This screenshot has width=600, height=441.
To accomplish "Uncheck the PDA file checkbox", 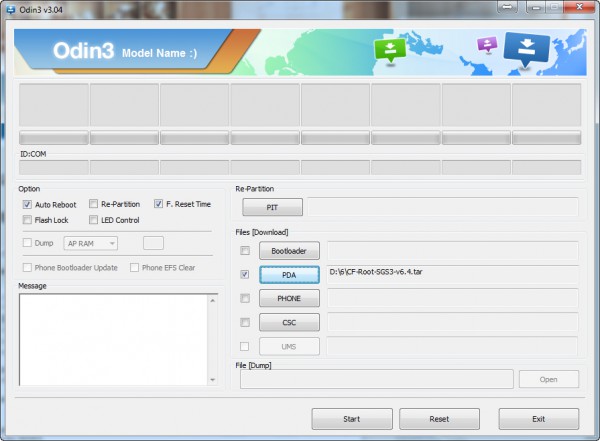I will (245, 274).
